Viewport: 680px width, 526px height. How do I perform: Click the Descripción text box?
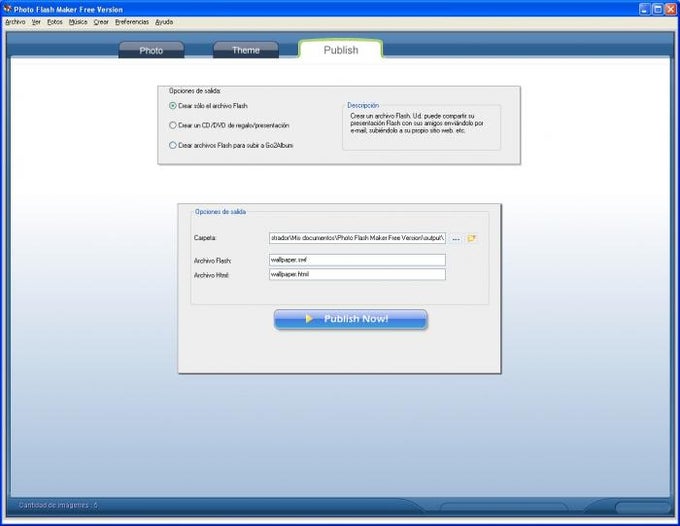coord(421,127)
